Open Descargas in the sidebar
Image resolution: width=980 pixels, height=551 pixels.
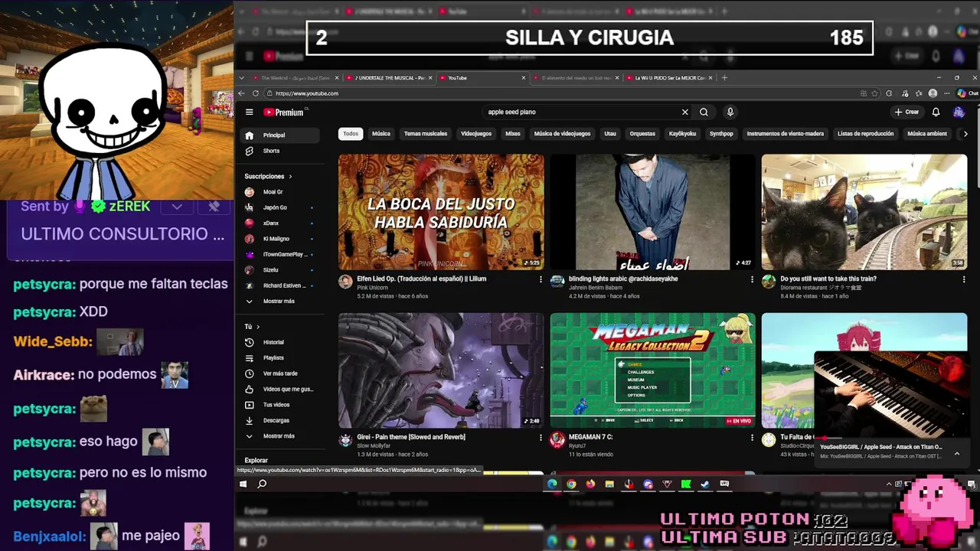(x=280, y=420)
